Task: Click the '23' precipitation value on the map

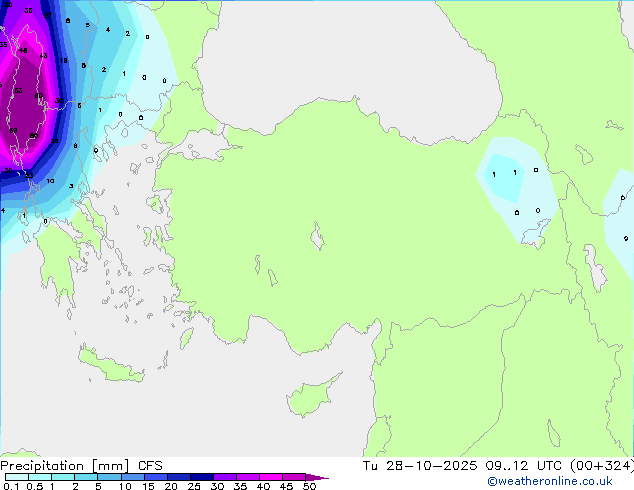Action: point(29,175)
